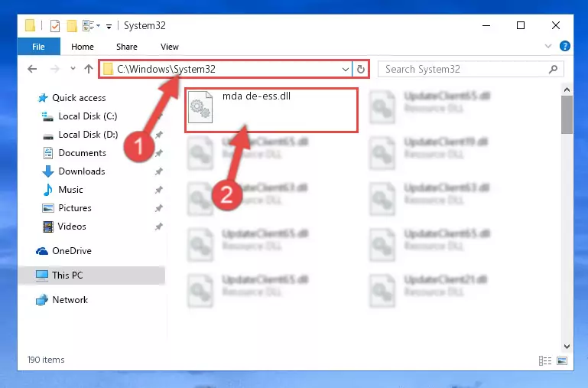Open the address bar history dropdown

[x=346, y=70]
